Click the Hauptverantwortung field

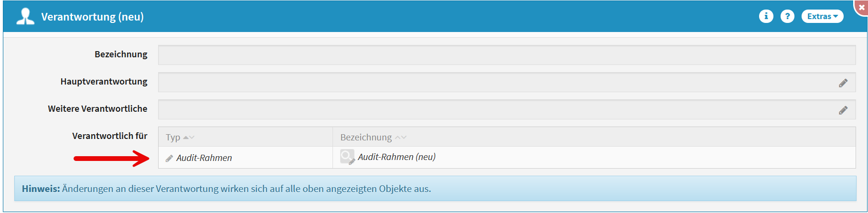pyautogui.click(x=497, y=82)
